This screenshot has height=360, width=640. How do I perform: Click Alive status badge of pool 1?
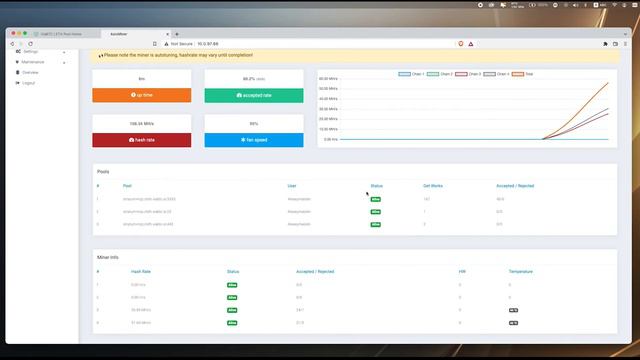click(376, 199)
